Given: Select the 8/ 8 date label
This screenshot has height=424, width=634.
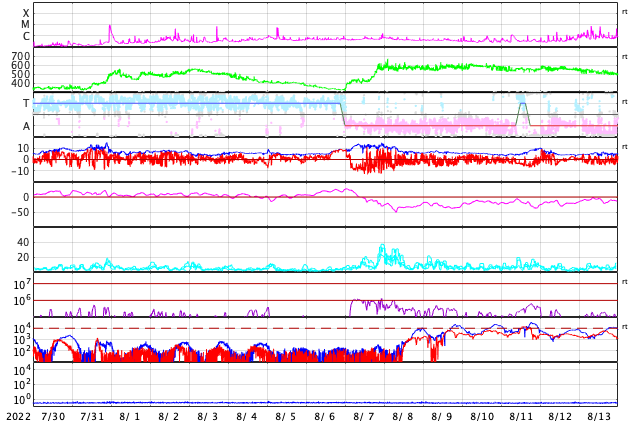Looking at the screenshot, I should click(403, 417).
